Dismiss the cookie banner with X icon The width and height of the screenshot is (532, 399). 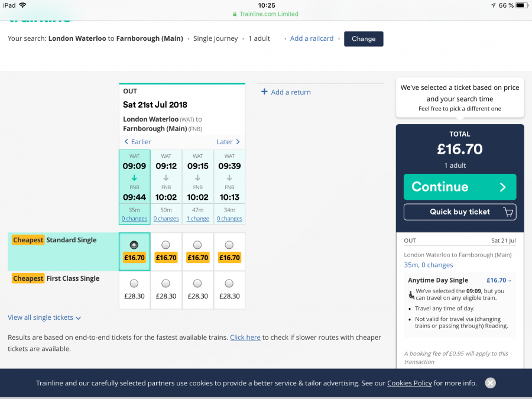pos(490,382)
